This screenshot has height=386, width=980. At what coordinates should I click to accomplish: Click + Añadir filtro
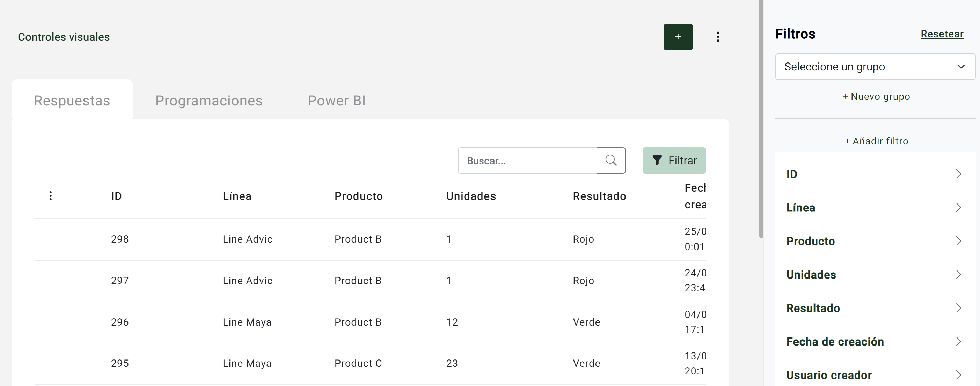(876, 141)
